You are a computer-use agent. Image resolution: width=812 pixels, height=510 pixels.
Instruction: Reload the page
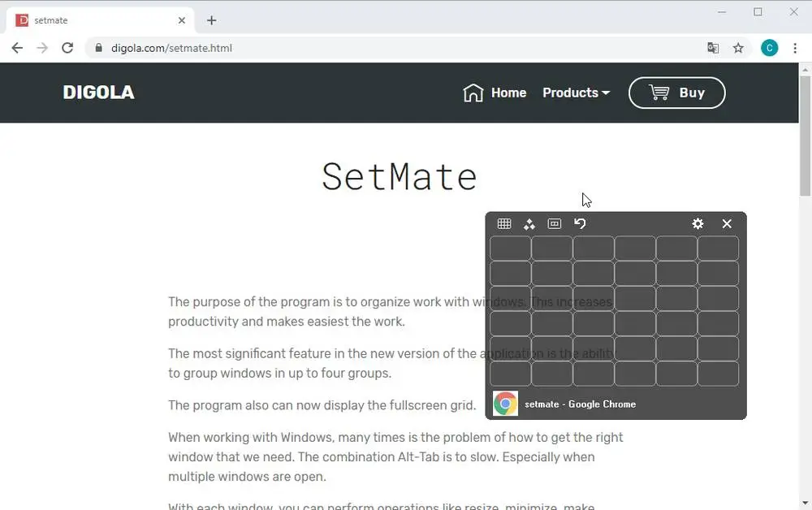[67, 48]
